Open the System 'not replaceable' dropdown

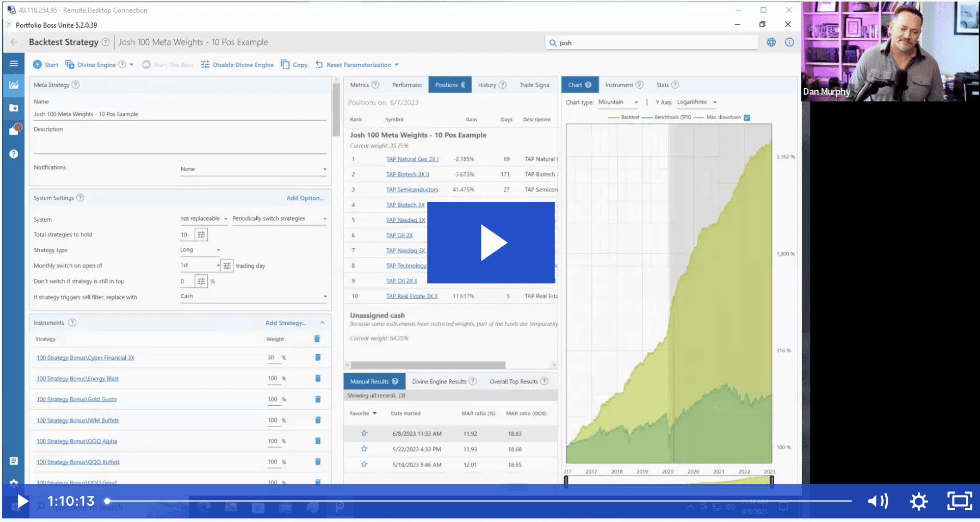[204, 219]
